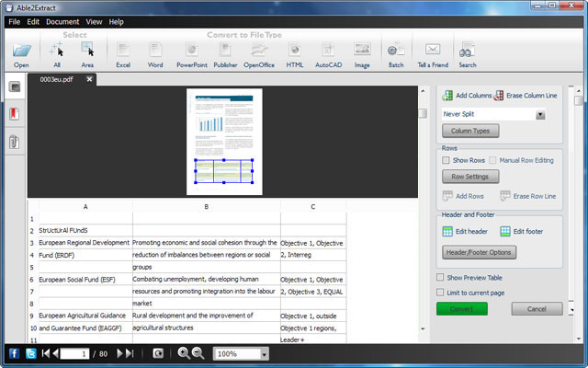Zoom in with magnifier plus
Screen dimensions: 588x368
point(184,353)
